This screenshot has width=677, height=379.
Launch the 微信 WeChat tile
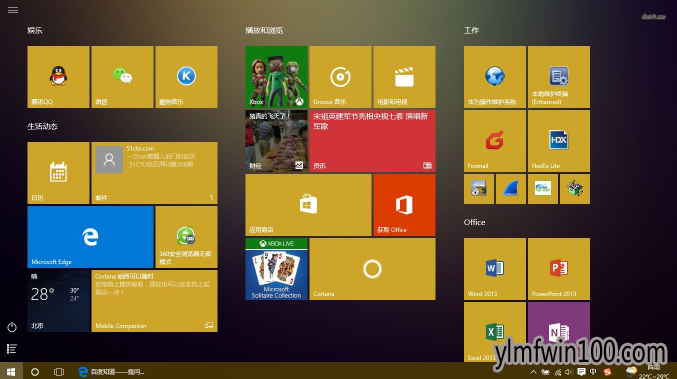click(x=122, y=77)
